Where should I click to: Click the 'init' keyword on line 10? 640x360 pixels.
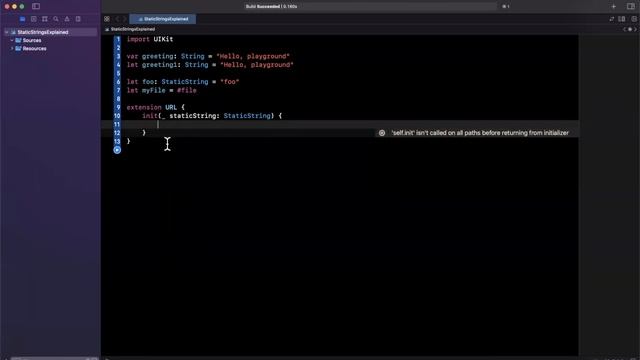coord(149,116)
